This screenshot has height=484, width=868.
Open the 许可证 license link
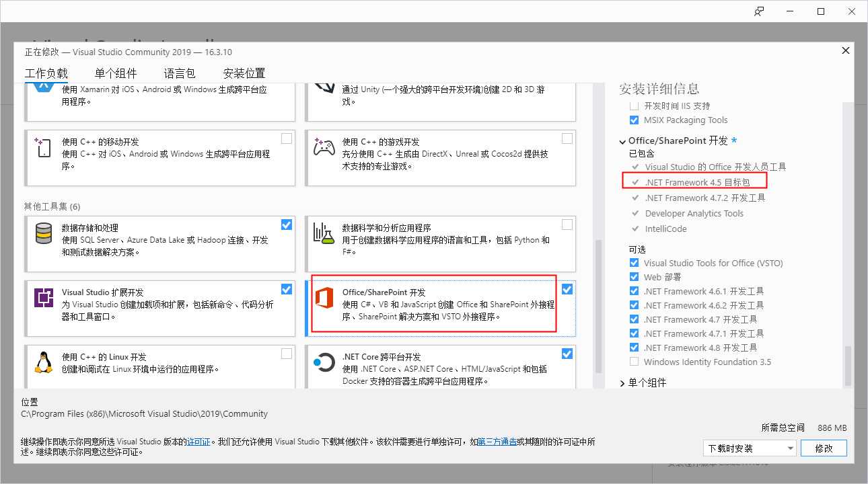[x=198, y=442]
